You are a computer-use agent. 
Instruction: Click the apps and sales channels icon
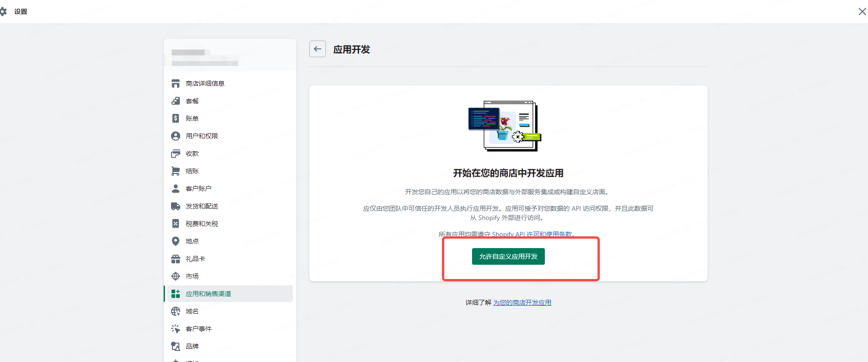tap(176, 294)
